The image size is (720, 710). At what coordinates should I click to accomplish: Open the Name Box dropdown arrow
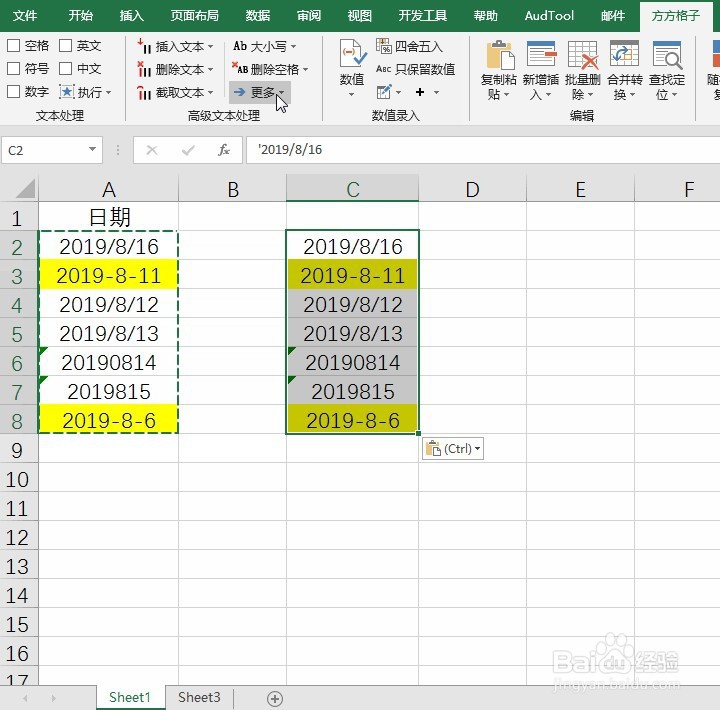coord(92,149)
